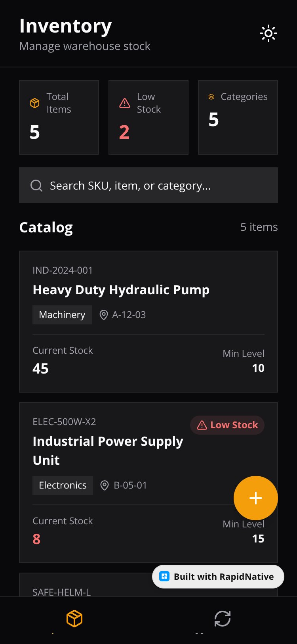Image resolution: width=297 pixels, height=644 pixels.
Task: Select the Machinery category tag
Action: point(62,315)
